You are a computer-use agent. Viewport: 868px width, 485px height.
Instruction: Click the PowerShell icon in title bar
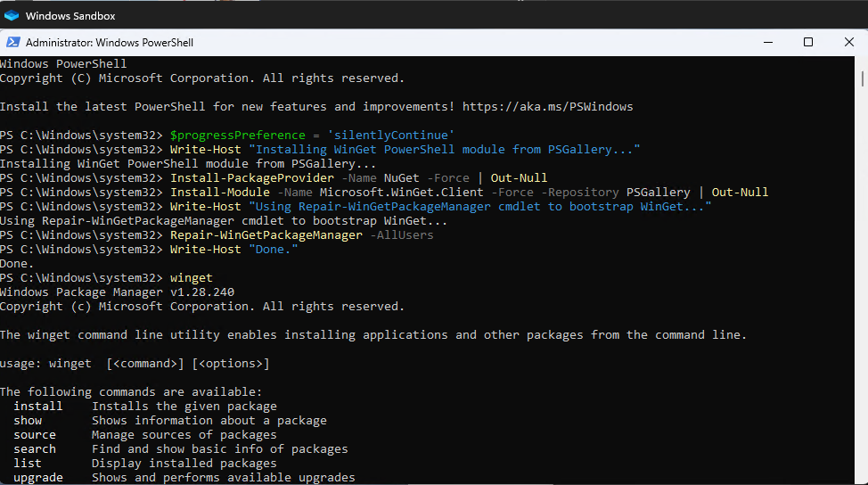coord(13,42)
